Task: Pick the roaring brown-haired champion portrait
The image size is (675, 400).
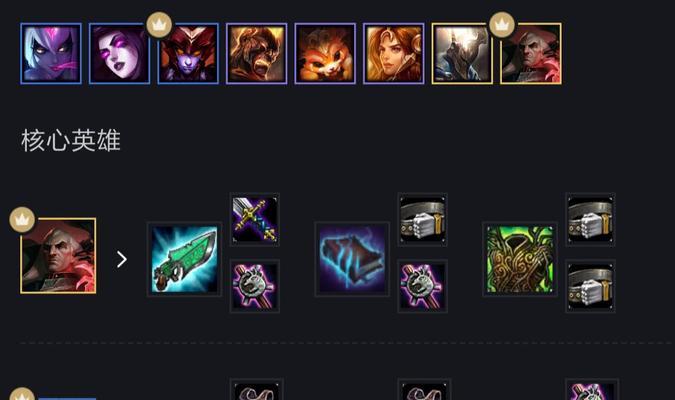Action: pyautogui.click(x=257, y=53)
